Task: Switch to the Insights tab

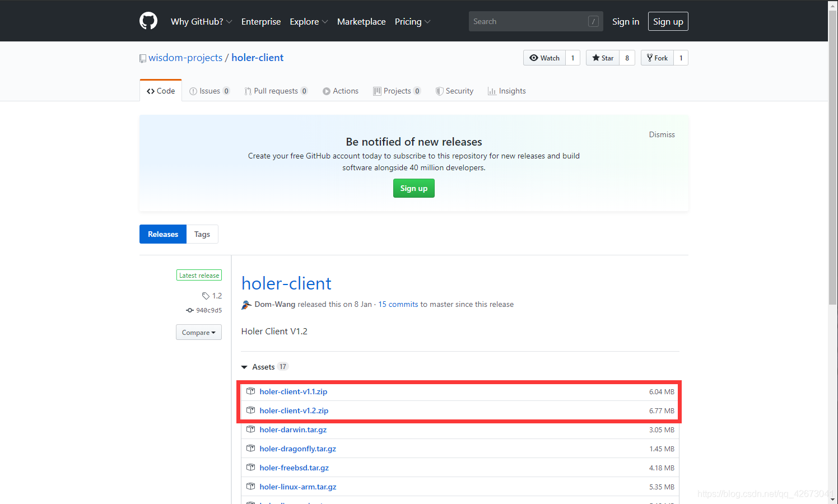Action: point(507,91)
